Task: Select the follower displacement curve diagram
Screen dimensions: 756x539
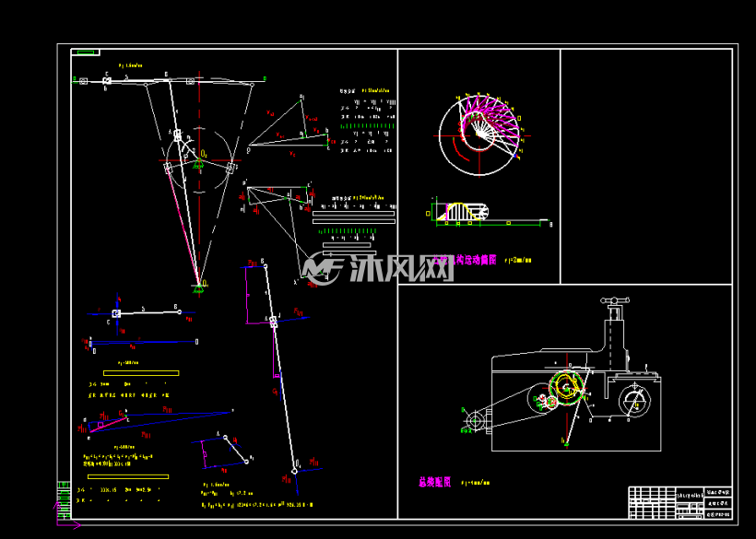Action: pyautogui.click(x=490, y=213)
